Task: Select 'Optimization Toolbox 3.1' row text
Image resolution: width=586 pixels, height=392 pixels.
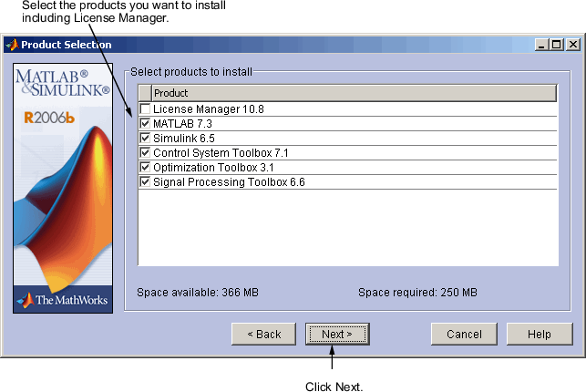Action: click(213, 168)
